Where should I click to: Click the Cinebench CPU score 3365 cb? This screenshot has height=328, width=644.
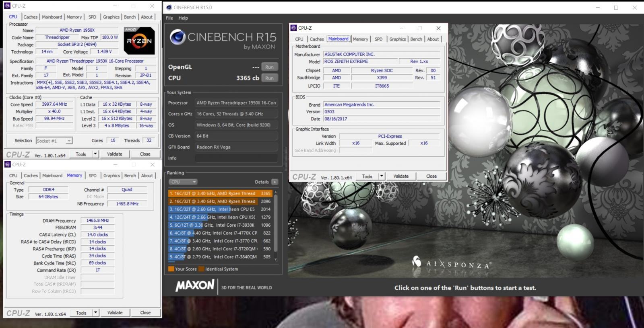(248, 78)
